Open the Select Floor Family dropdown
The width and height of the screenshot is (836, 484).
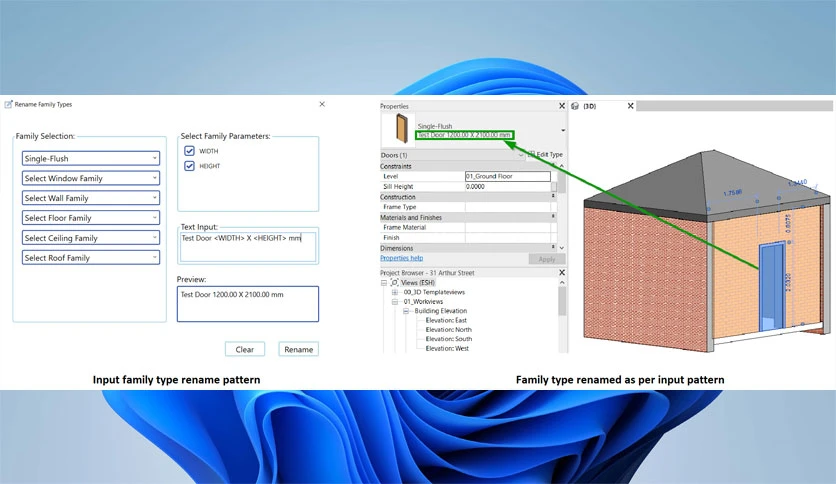click(91, 217)
